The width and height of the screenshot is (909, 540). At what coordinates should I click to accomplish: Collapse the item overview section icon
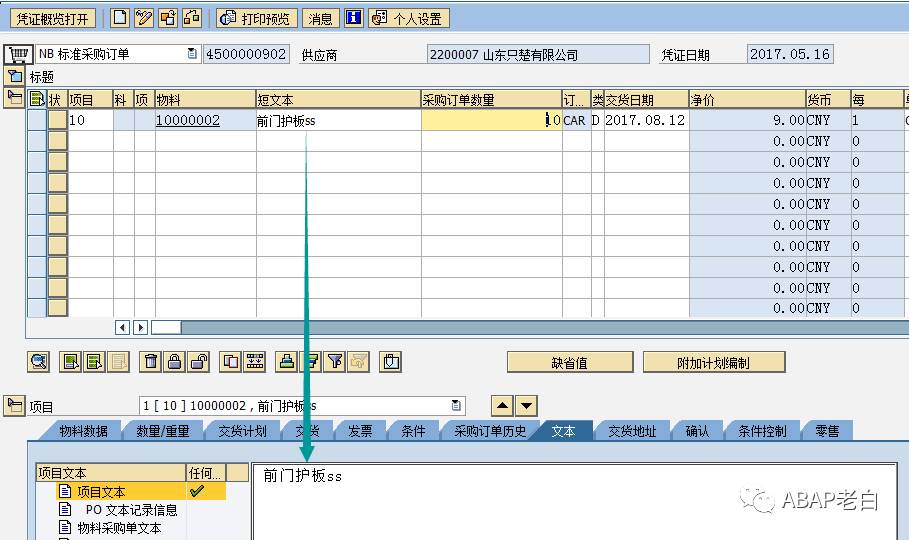pos(14,97)
